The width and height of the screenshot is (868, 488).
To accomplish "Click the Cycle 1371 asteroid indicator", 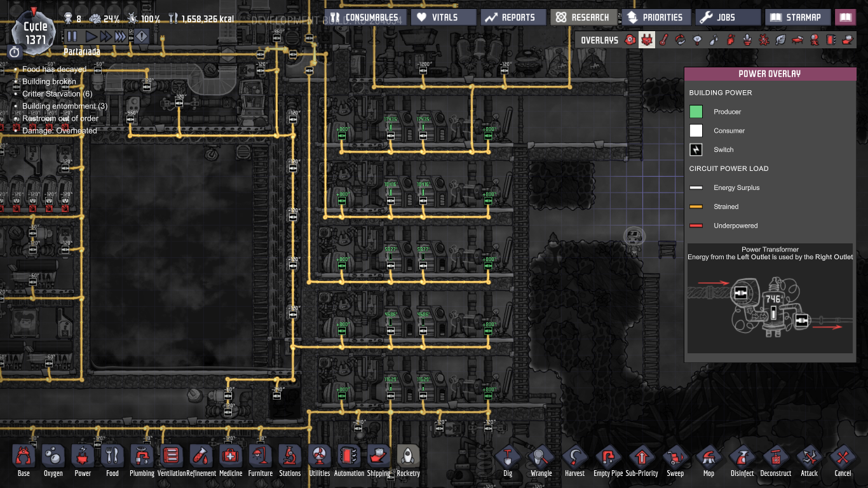I will pyautogui.click(x=35, y=32).
